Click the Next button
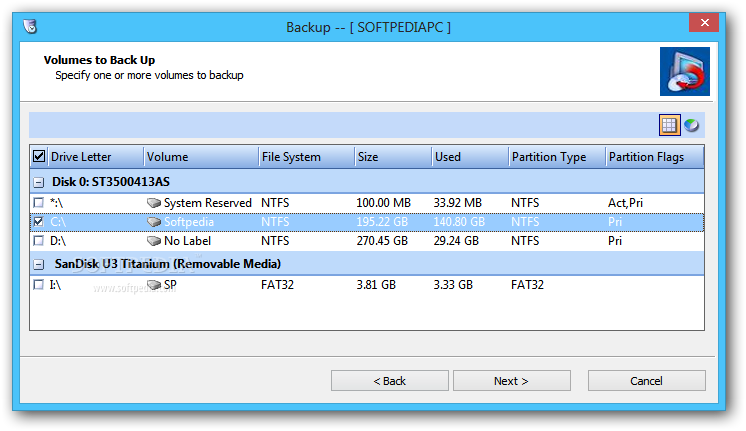This screenshot has width=746, height=431. pos(511,381)
